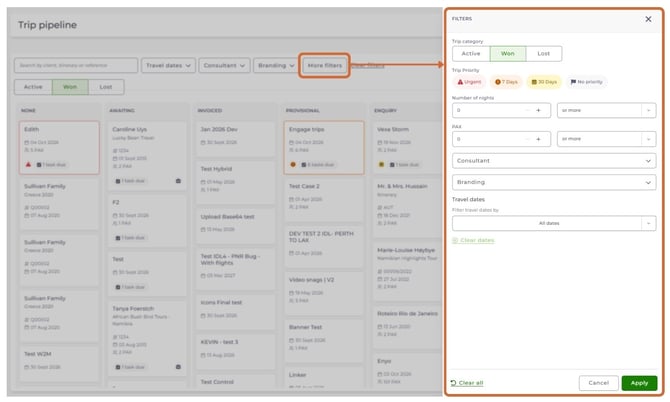This screenshot has width=670, height=402.
Task: Open the Icons Final test card
Action: point(235,311)
